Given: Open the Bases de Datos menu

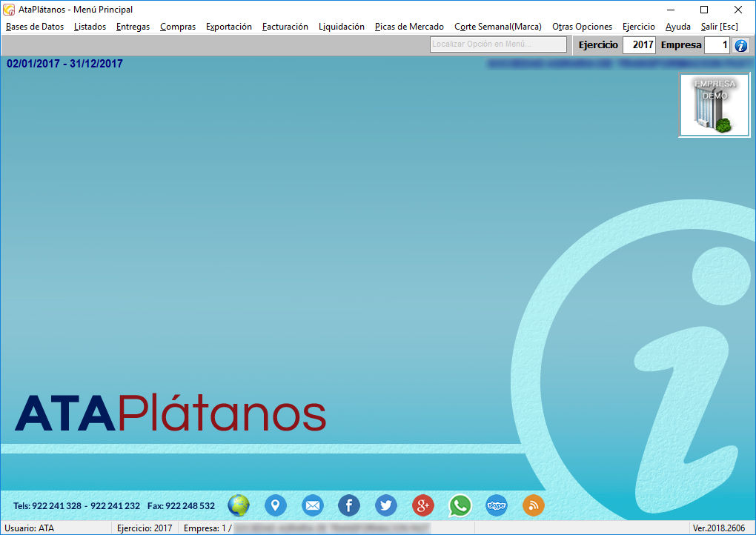Looking at the screenshot, I should coord(35,27).
